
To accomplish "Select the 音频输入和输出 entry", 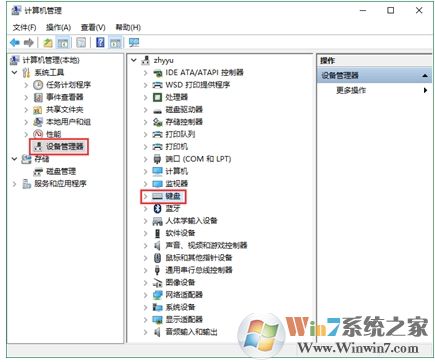I will click(191, 332).
